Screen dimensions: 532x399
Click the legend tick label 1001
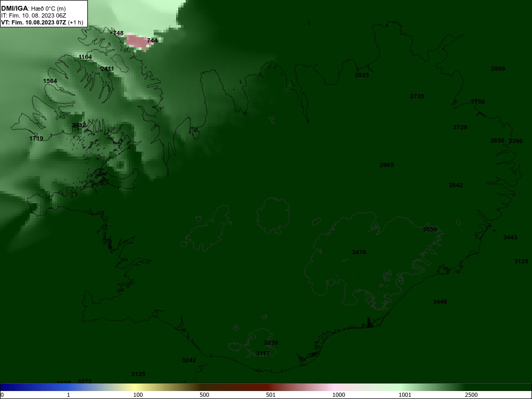coord(405,395)
